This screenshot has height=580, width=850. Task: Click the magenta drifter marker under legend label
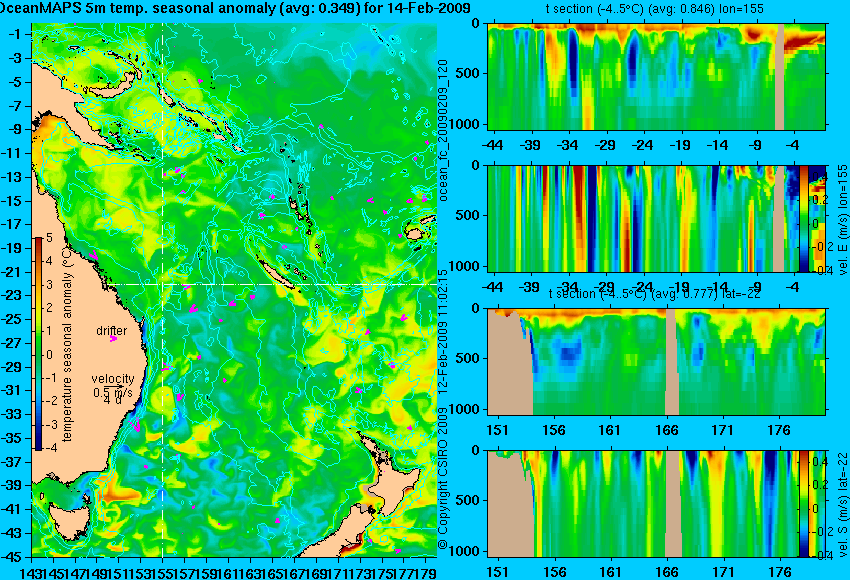[x=113, y=339]
